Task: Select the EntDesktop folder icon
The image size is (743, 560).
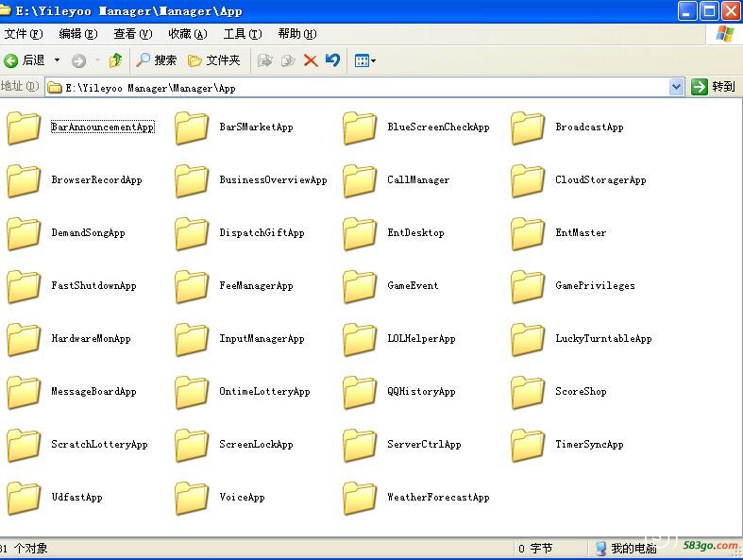Action: pyautogui.click(x=360, y=233)
